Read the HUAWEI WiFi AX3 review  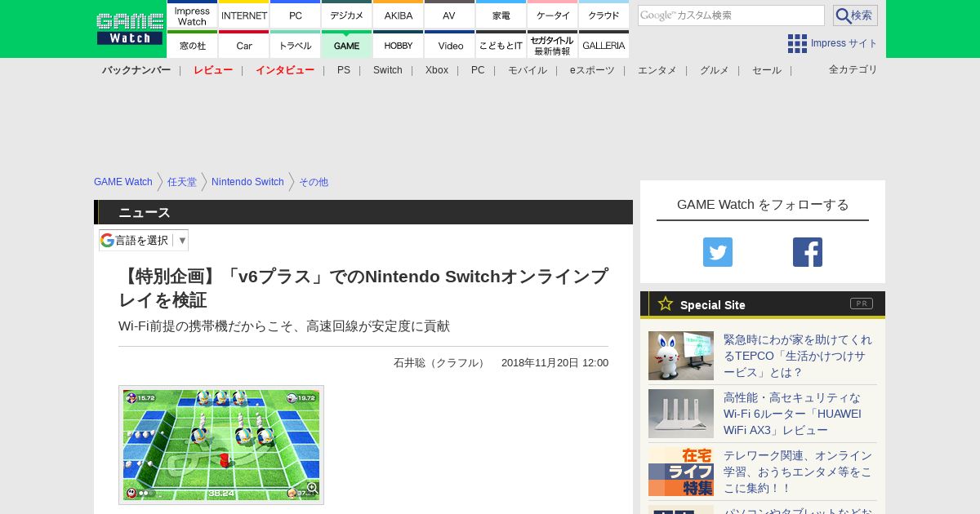tap(793, 414)
